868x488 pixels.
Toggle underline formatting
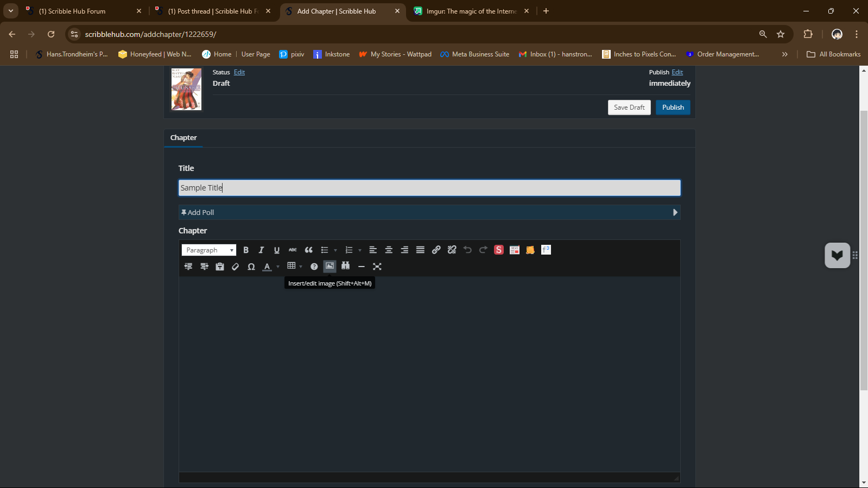point(277,250)
